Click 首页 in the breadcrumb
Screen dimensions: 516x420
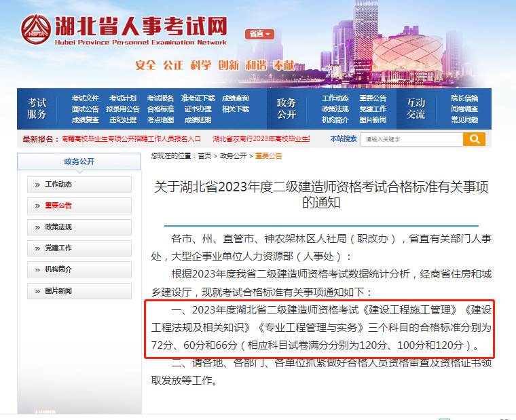(204, 156)
